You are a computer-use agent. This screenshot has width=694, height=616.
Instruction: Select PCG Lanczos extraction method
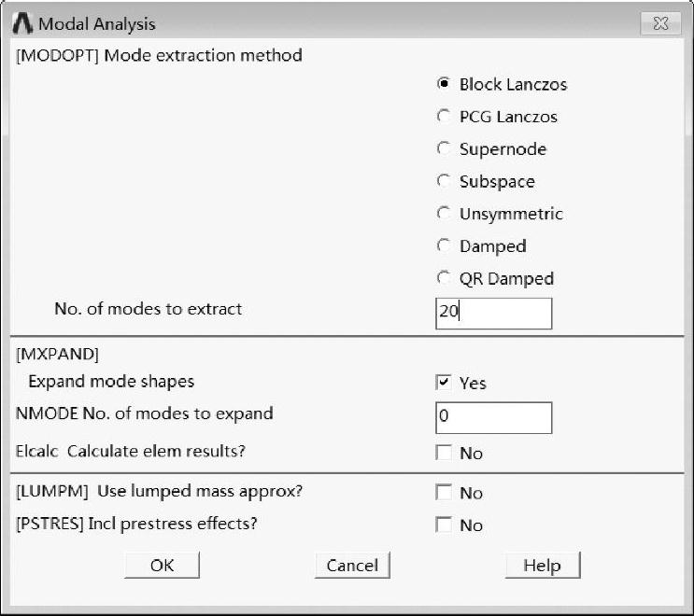pos(444,117)
